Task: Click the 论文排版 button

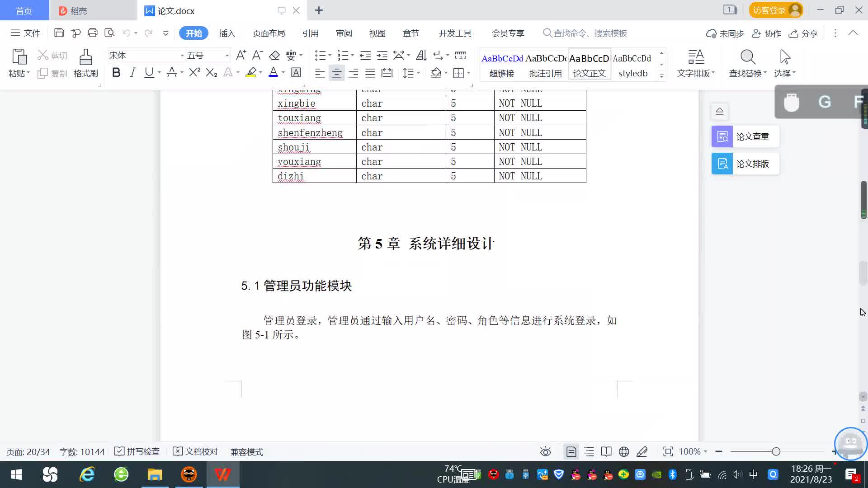Action: coord(745,164)
